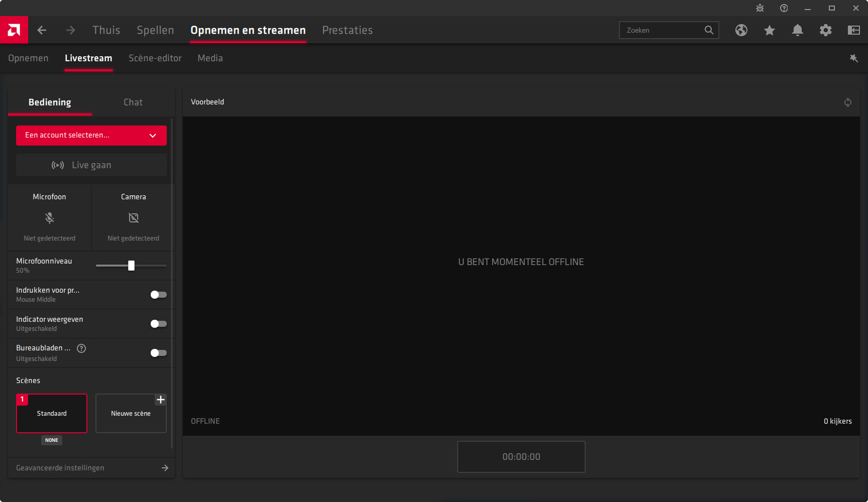Click the Microfoonniveau slider handle

[131, 266]
